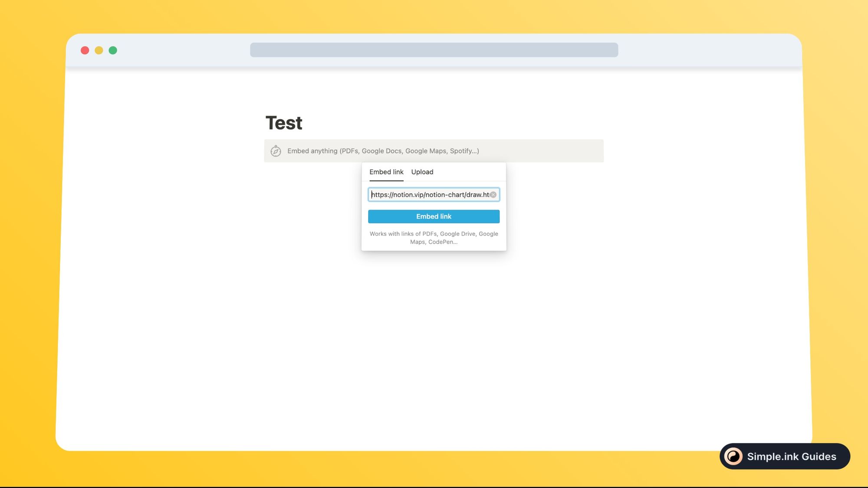Viewport: 868px width, 488px height.
Task: Click the 'Works with links of PDFs' text
Action: click(434, 238)
